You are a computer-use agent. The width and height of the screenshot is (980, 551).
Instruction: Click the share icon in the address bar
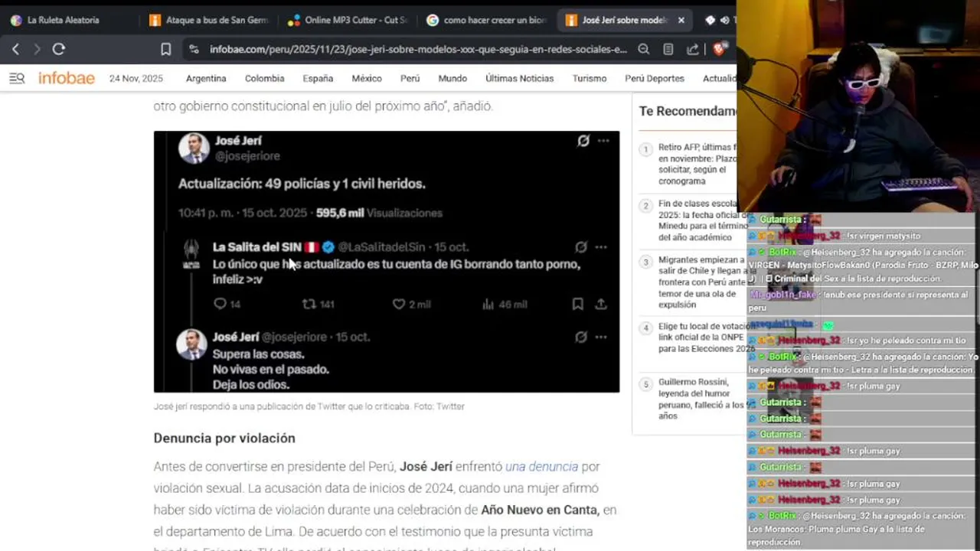[693, 49]
